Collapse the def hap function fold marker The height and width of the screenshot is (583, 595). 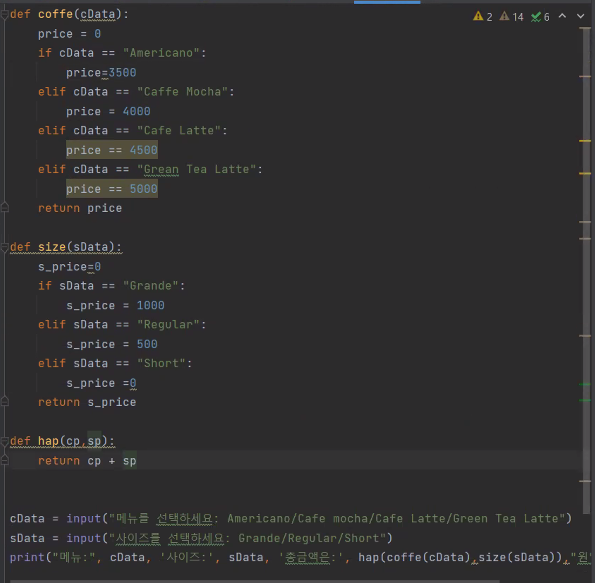click(5, 442)
